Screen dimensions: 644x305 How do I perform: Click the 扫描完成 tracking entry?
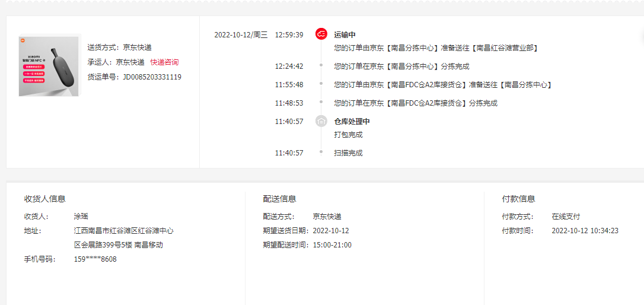tap(348, 153)
